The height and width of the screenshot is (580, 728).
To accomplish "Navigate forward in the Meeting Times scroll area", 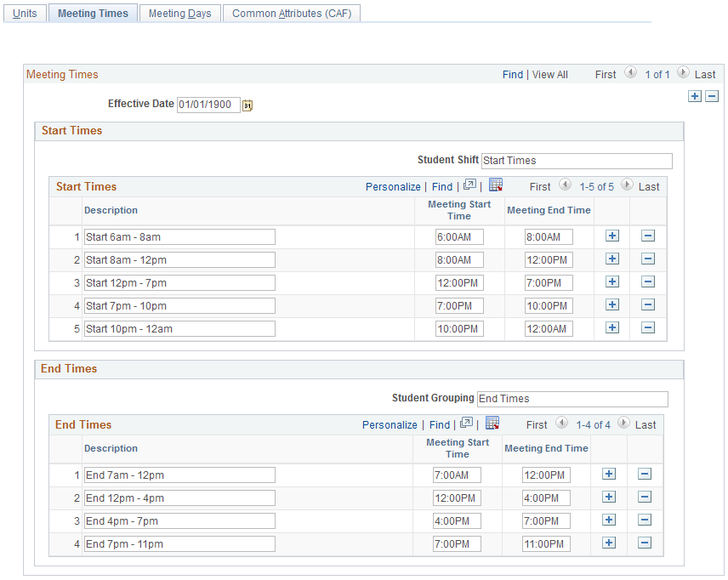I will pos(682,74).
